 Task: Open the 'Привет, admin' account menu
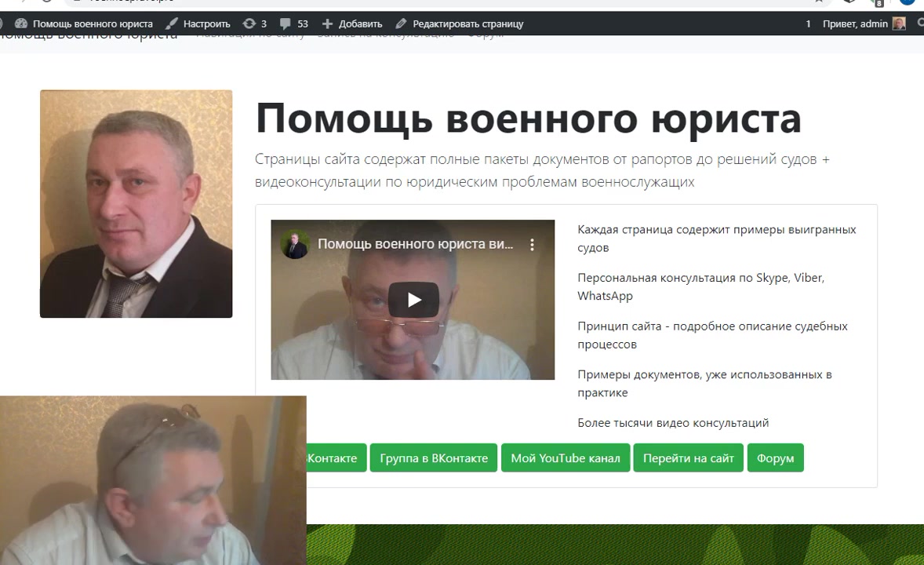(x=855, y=24)
